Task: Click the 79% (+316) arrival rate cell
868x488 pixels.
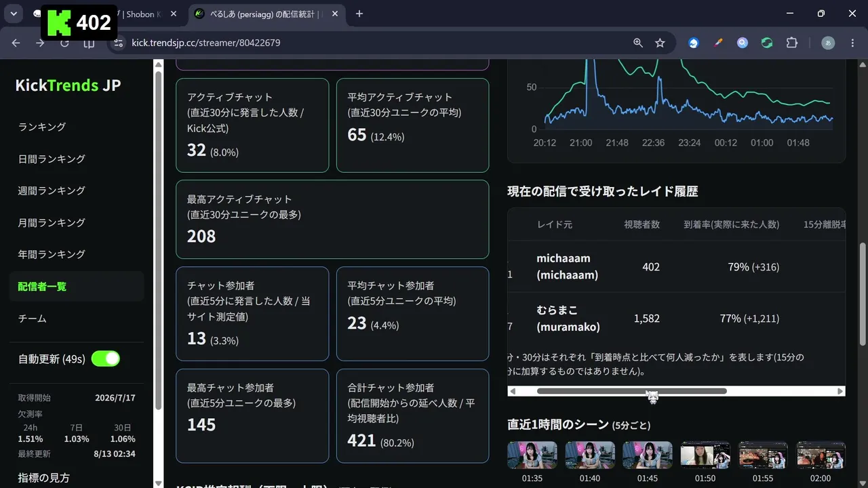Action: point(753,267)
